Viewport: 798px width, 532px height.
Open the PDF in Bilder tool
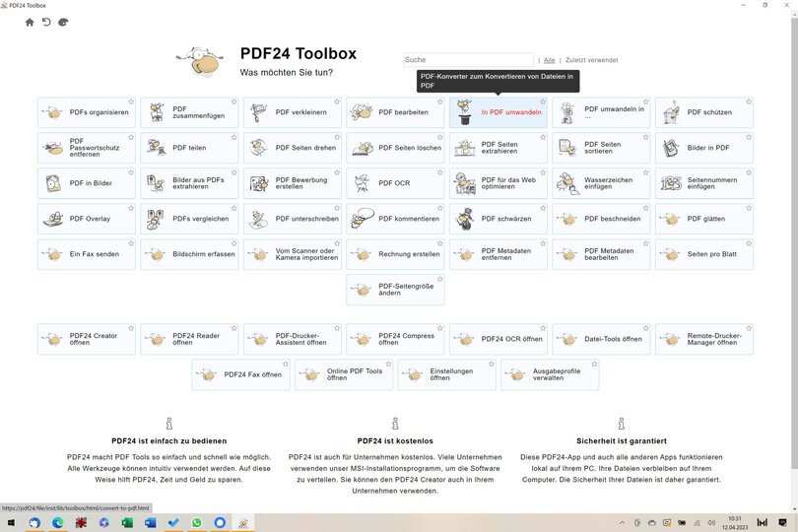87,183
